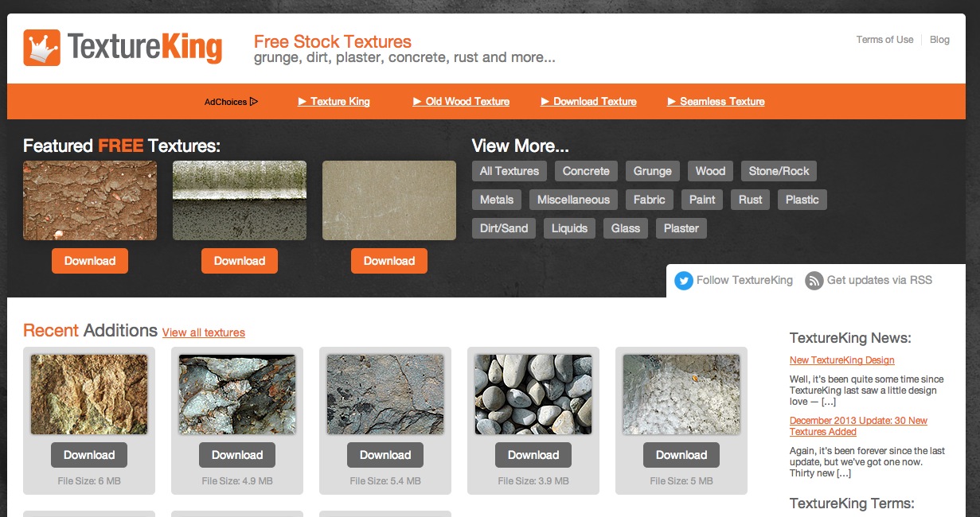Select the Grunge category

(x=653, y=171)
